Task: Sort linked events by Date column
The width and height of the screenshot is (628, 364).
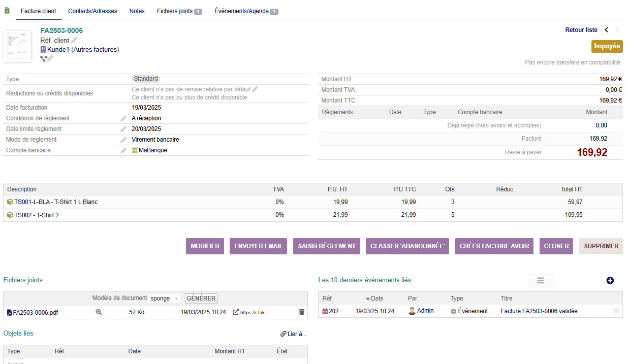Action: [376, 299]
